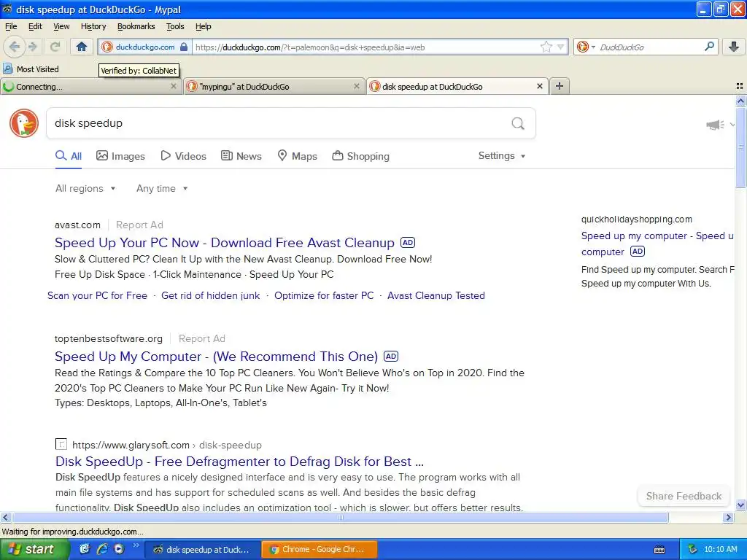Switch to Videos results

(x=183, y=156)
